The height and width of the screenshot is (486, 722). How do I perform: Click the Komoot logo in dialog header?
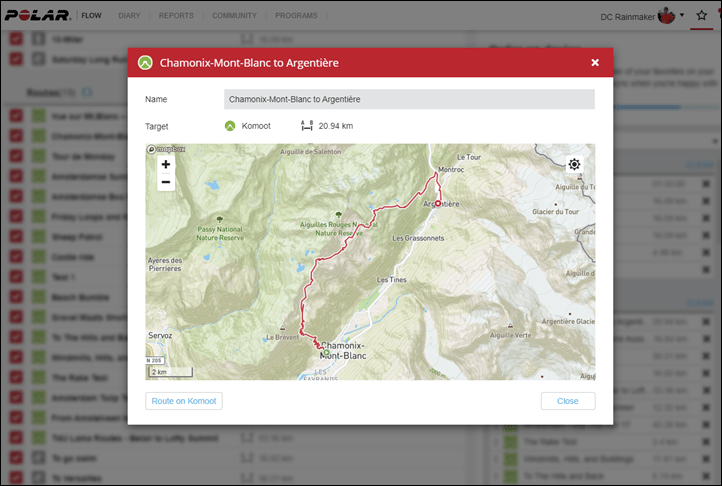tap(145, 62)
